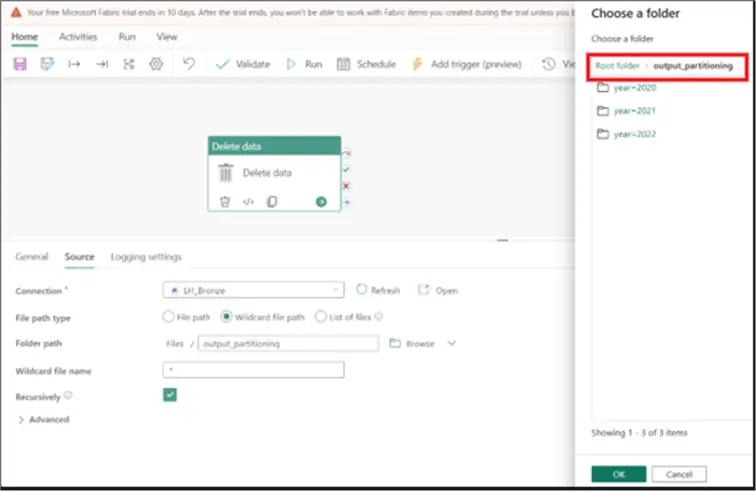Run the pipeline from toolbar
This screenshot has width=756, height=491.
click(305, 64)
